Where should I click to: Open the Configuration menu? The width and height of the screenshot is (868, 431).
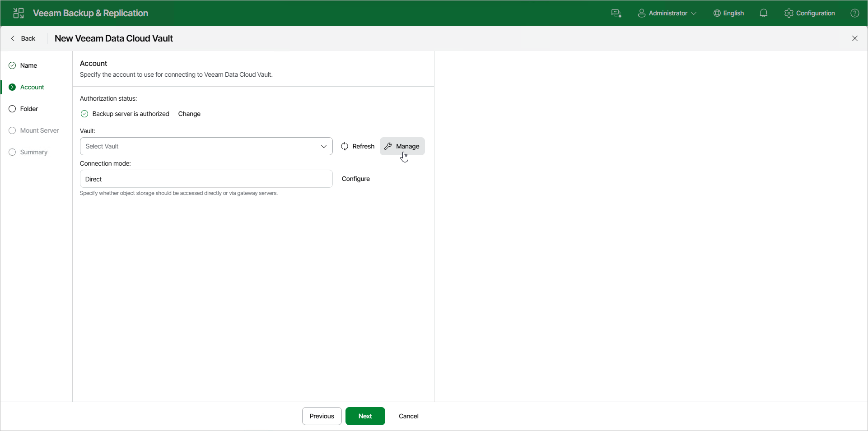pos(810,13)
